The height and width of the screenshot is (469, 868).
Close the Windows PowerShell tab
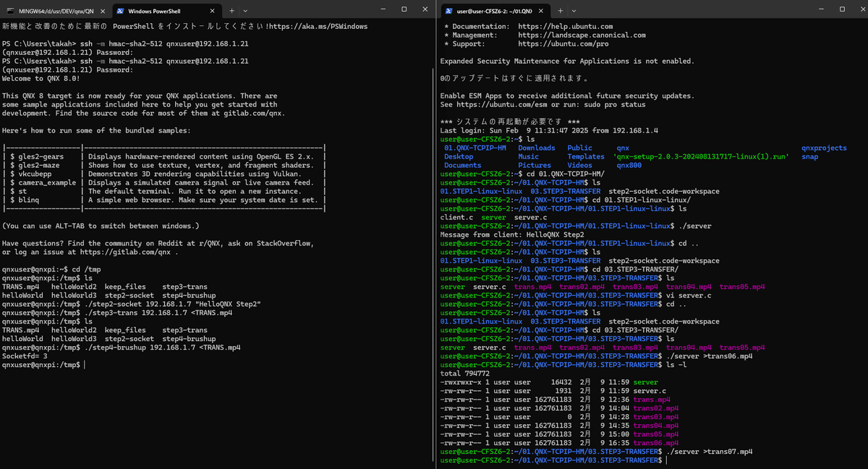point(212,10)
